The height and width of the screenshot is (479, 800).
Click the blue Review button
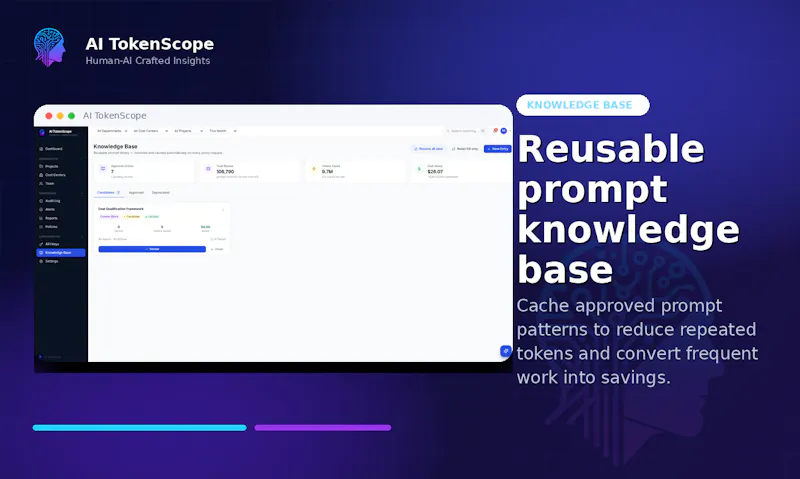click(152, 249)
